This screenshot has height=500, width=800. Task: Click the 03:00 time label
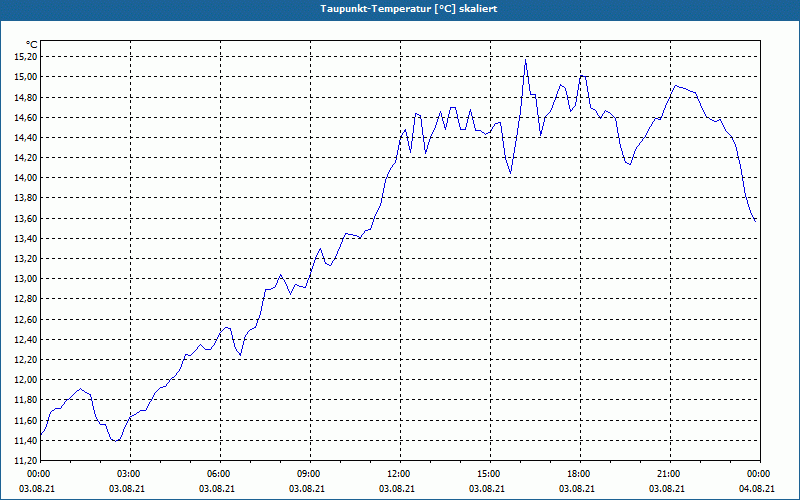coord(130,474)
